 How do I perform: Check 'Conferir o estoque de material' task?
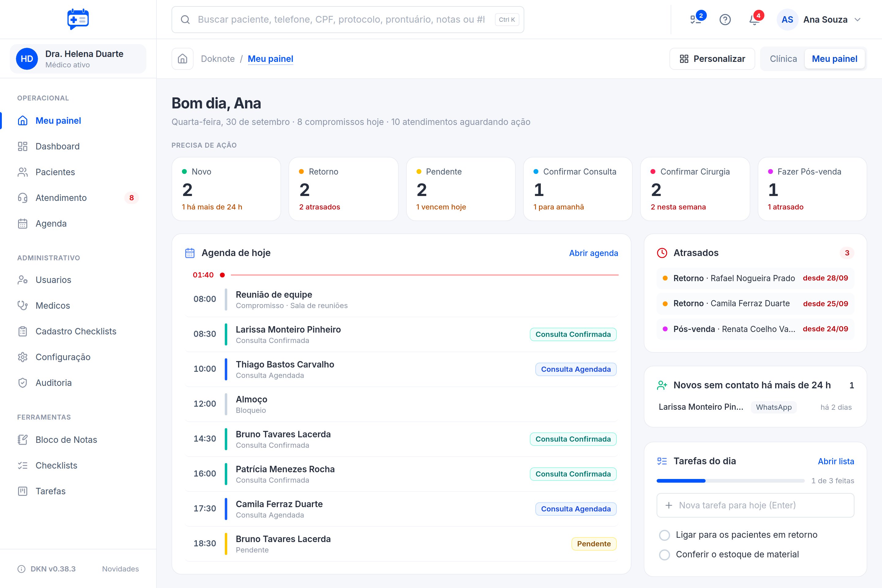tap(665, 555)
